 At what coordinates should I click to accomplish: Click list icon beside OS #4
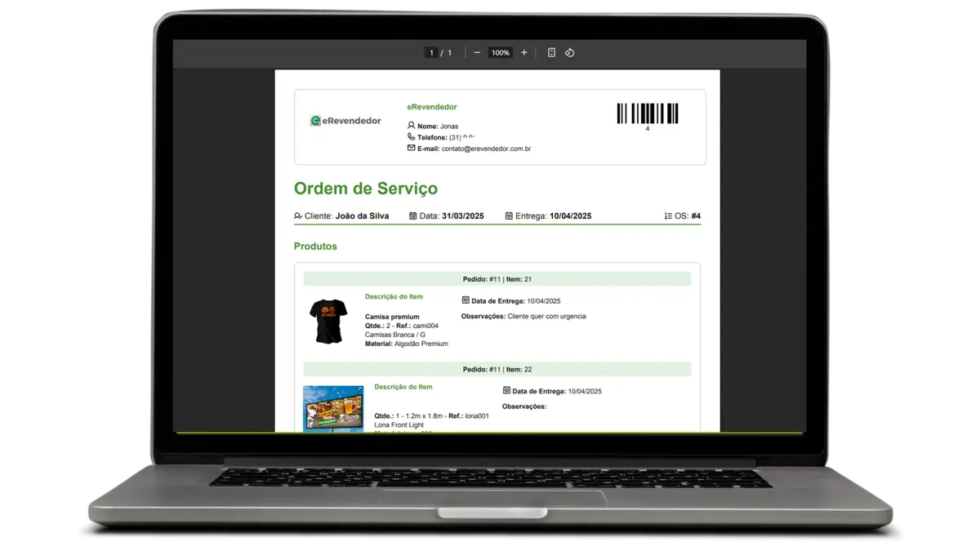(x=669, y=216)
